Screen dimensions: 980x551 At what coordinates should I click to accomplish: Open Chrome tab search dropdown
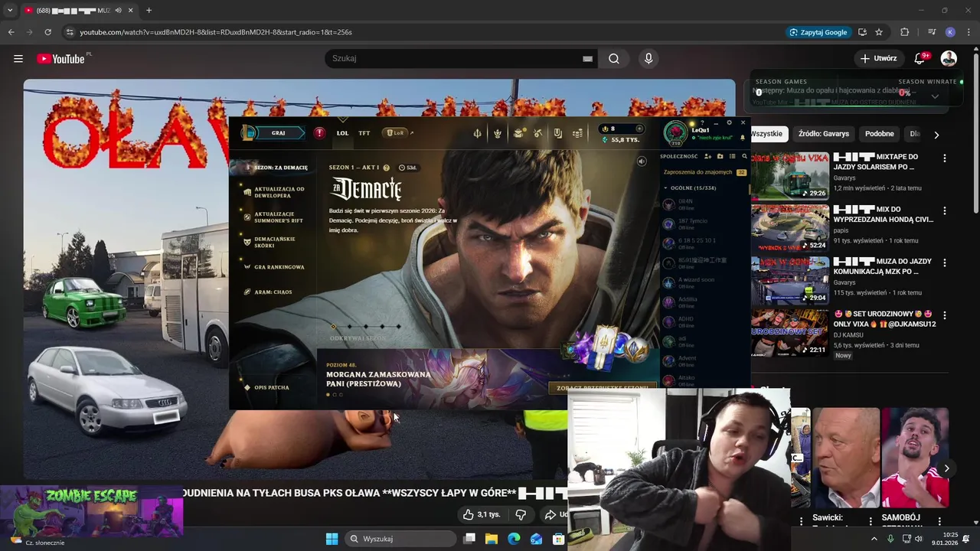click(10, 11)
